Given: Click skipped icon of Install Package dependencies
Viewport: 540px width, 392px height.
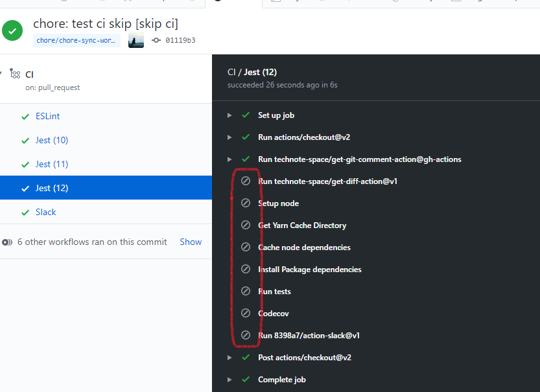Looking at the screenshot, I should 246,269.
